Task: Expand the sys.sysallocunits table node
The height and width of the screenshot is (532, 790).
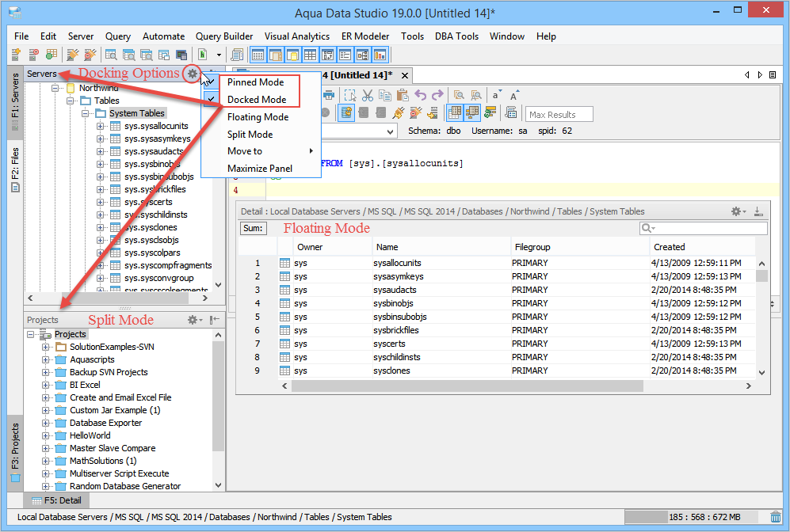Action: pyautogui.click(x=101, y=126)
